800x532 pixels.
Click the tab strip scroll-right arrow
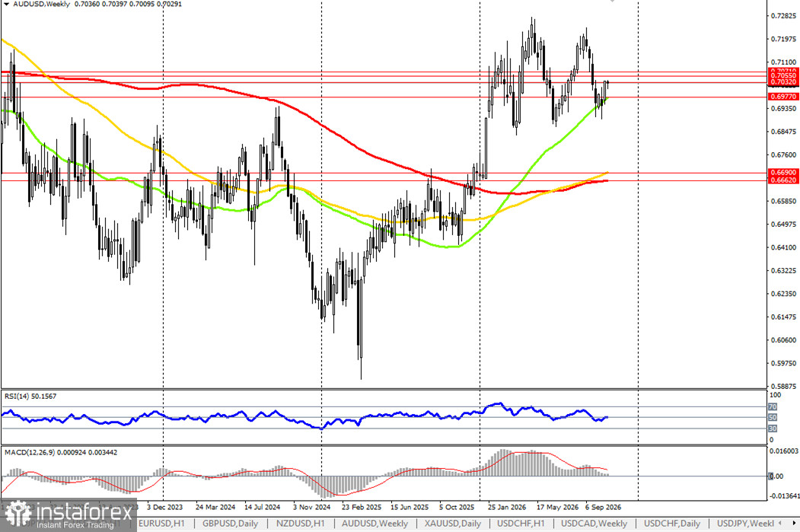793,524
